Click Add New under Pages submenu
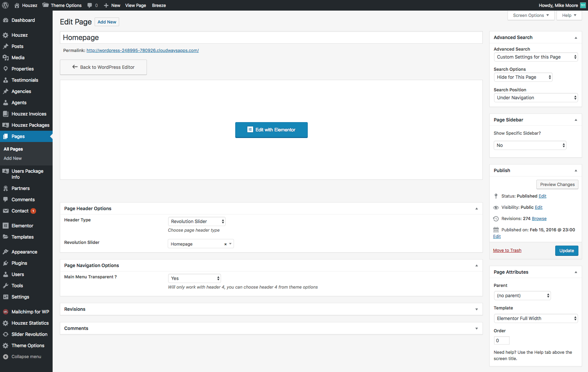The height and width of the screenshot is (372, 588). click(13, 159)
